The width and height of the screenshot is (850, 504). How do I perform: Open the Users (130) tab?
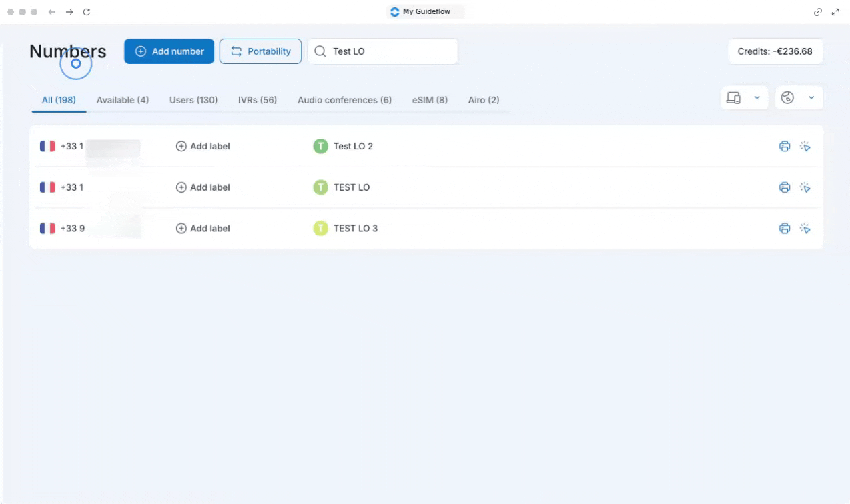coord(193,100)
